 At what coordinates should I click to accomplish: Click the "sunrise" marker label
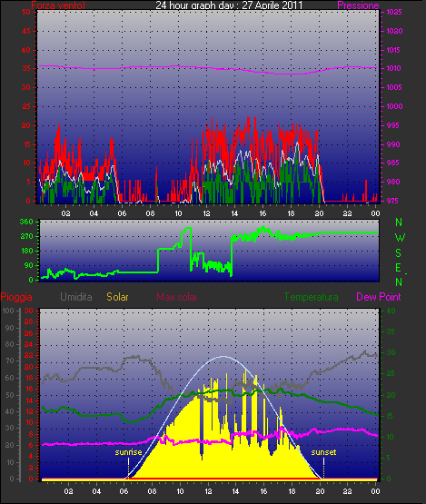128,452
